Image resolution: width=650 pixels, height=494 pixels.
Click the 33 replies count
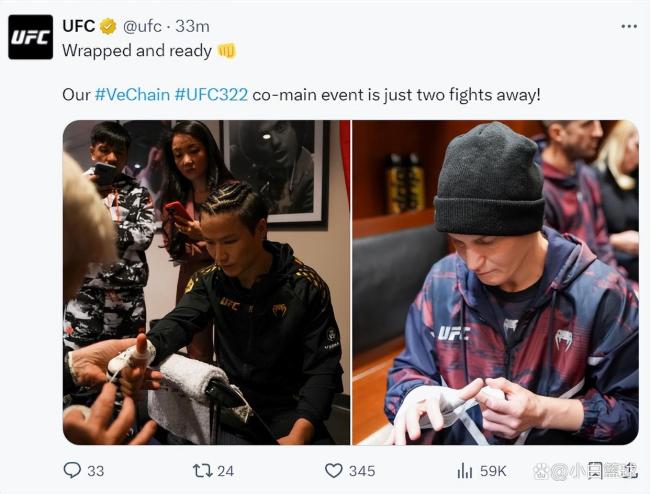tap(96, 471)
